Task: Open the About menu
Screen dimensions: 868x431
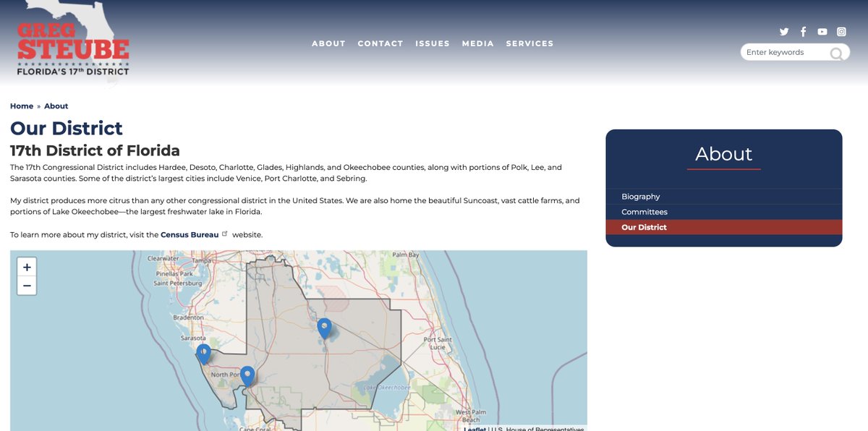Action: point(328,43)
